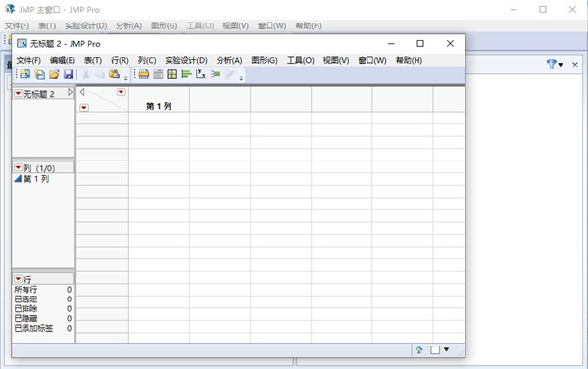Click the Save floppy disk icon
The height and width of the screenshot is (369, 588).
[68, 74]
